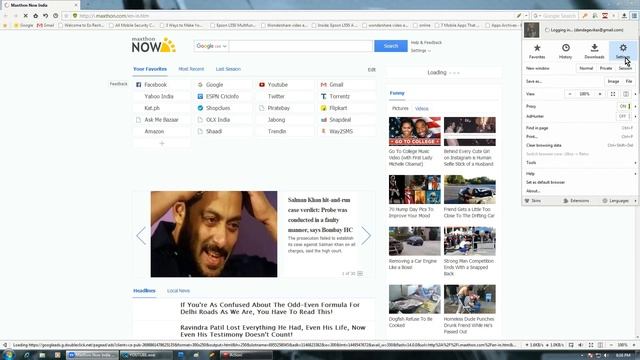
Task: Select About menu item
Action: click(x=580, y=191)
